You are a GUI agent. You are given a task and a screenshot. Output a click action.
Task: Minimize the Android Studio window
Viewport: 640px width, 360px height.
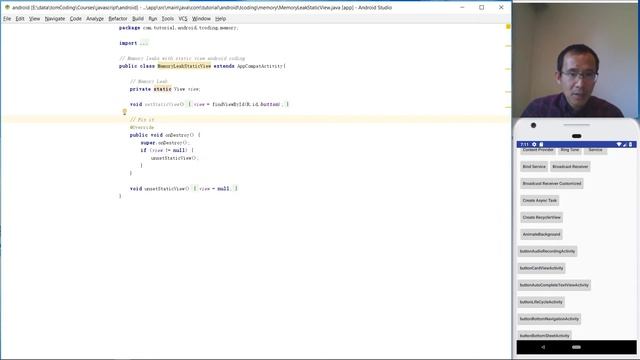click(x=462, y=7)
